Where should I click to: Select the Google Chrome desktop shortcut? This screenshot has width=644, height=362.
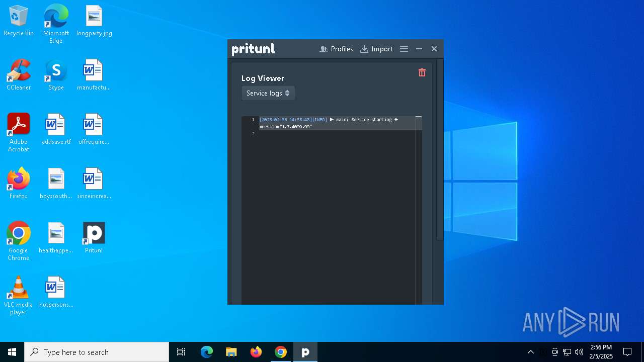[x=19, y=241]
